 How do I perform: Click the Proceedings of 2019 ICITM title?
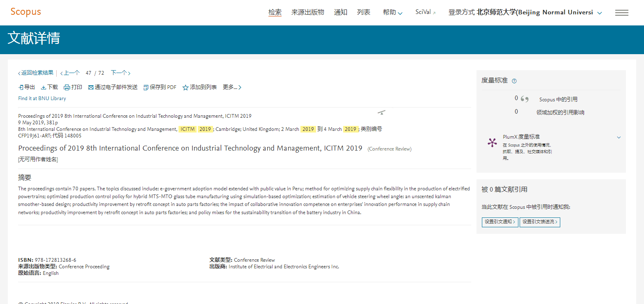pyautogui.click(x=190, y=148)
